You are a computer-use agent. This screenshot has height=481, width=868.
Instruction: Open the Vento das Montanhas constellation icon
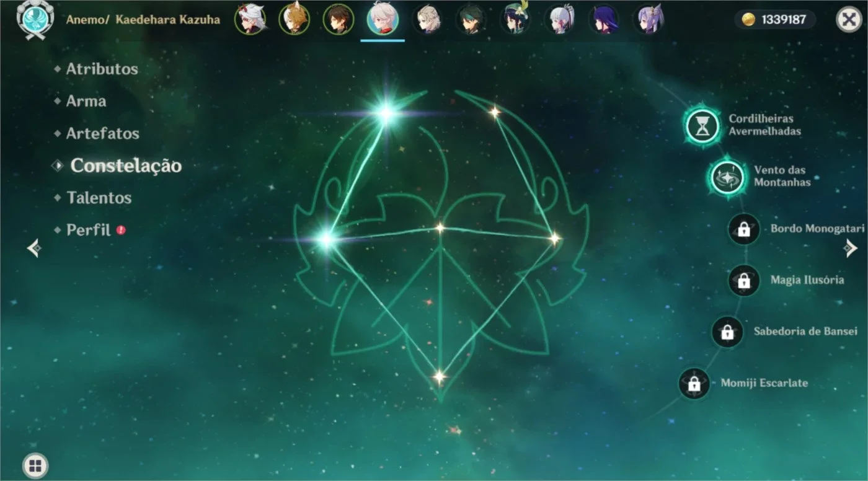(727, 177)
